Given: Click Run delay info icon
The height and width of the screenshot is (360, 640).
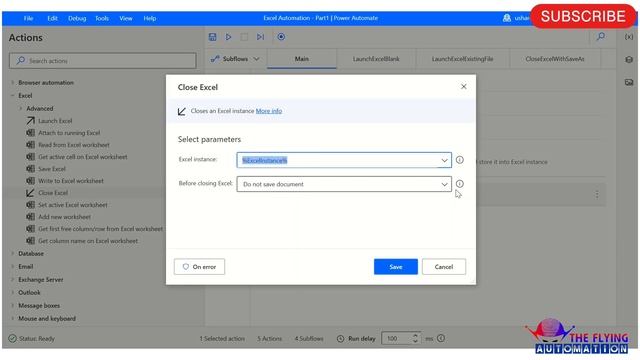Looking at the screenshot, I should click(x=441, y=338).
